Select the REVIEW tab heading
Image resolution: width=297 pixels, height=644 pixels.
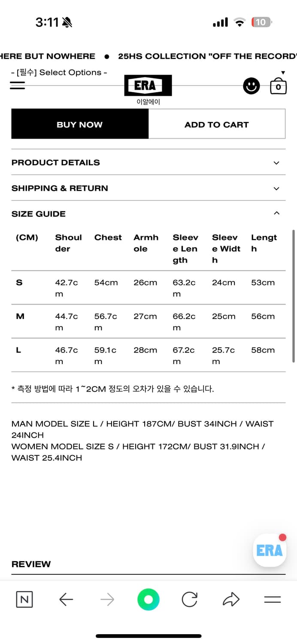31,564
